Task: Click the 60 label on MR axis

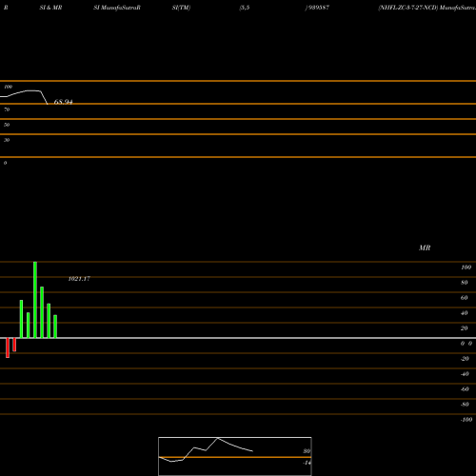Action: pyautogui.click(x=465, y=298)
